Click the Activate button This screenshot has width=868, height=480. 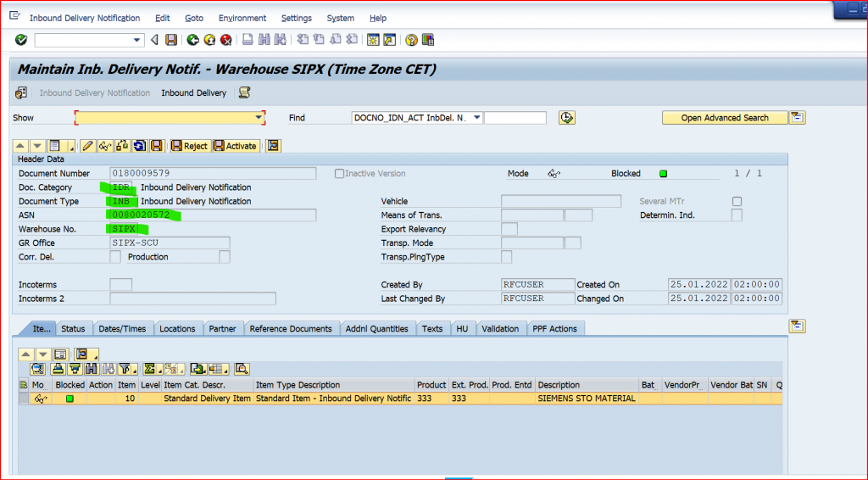(236, 146)
